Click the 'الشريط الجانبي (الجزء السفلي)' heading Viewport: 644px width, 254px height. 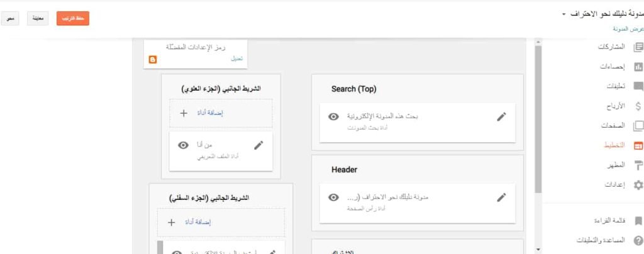pos(209,198)
